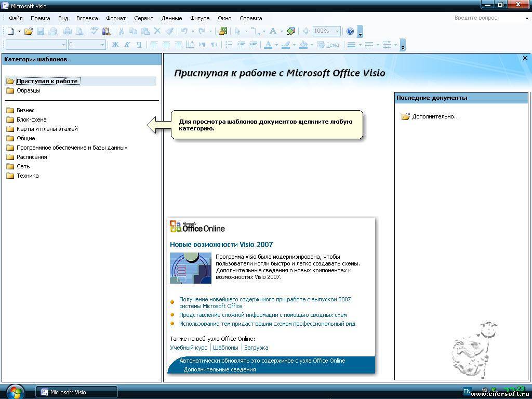This screenshot has height=399, width=532.
Task: Follow the Загрузка link
Action: pyautogui.click(x=256, y=348)
